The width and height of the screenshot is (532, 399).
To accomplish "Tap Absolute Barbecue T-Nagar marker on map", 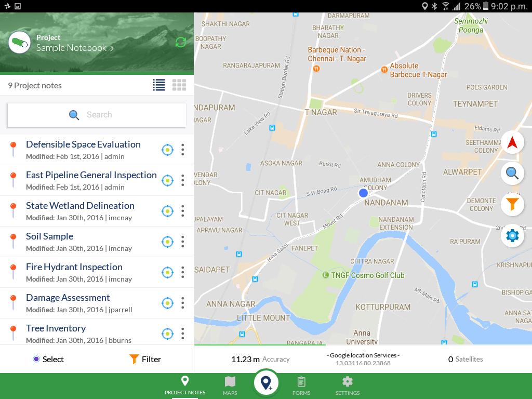I will click(x=384, y=70).
